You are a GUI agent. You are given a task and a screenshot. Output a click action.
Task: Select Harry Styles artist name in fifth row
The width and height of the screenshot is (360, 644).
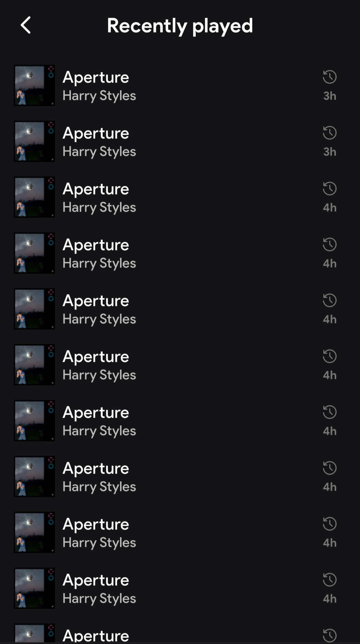(x=99, y=319)
